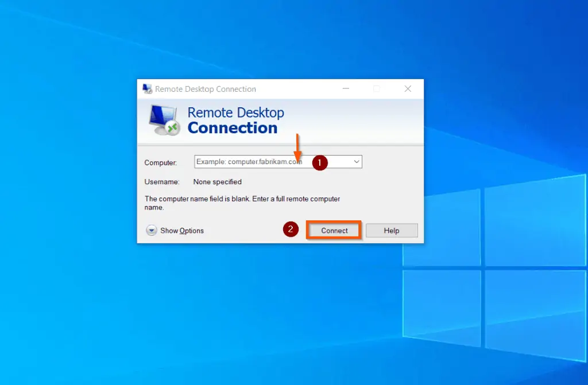The width and height of the screenshot is (588, 385).
Task: Minimize the Remote Desktop Connection window
Action: coord(346,89)
